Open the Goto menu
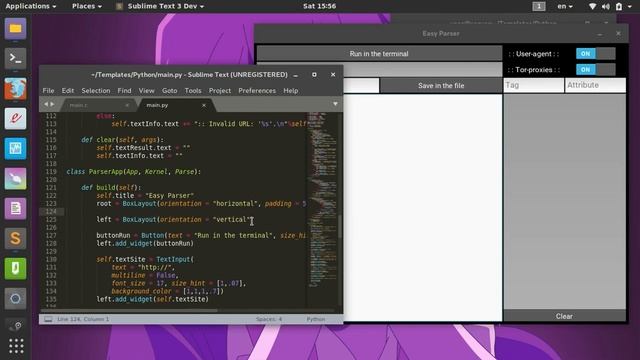This screenshot has width=640, height=360. tap(169, 91)
